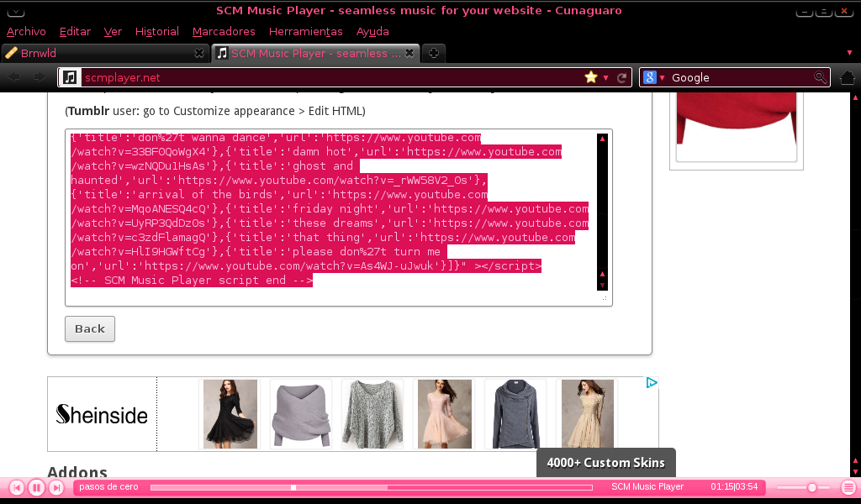This screenshot has height=504, width=861.
Task: Bookmark page with the star icon
Action: pyautogui.click(x=591, y=77)
